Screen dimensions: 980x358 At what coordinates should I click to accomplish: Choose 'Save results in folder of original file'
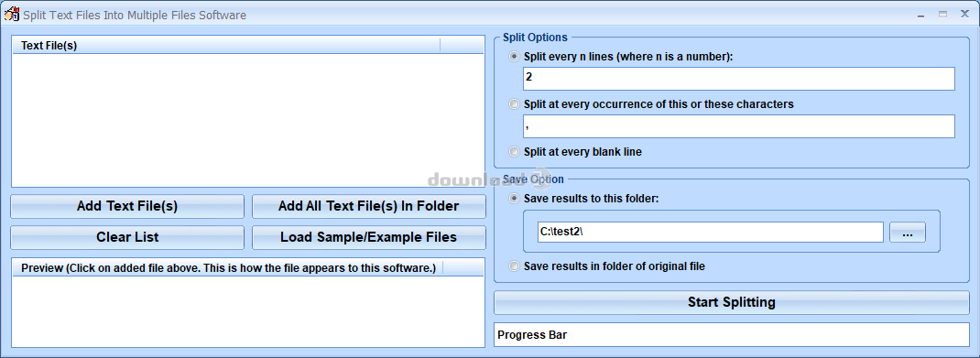click(515, 266)
